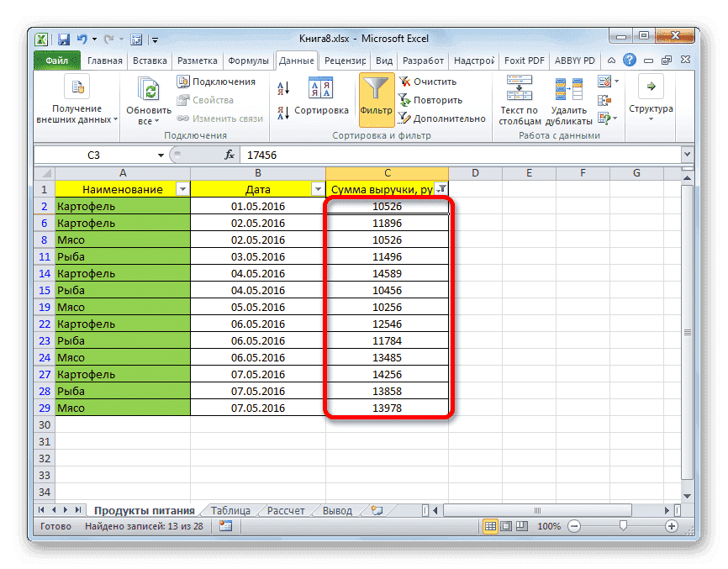
Task: Switch to the Рецензирование ribbon tab
Action: [x=345, y=60]
